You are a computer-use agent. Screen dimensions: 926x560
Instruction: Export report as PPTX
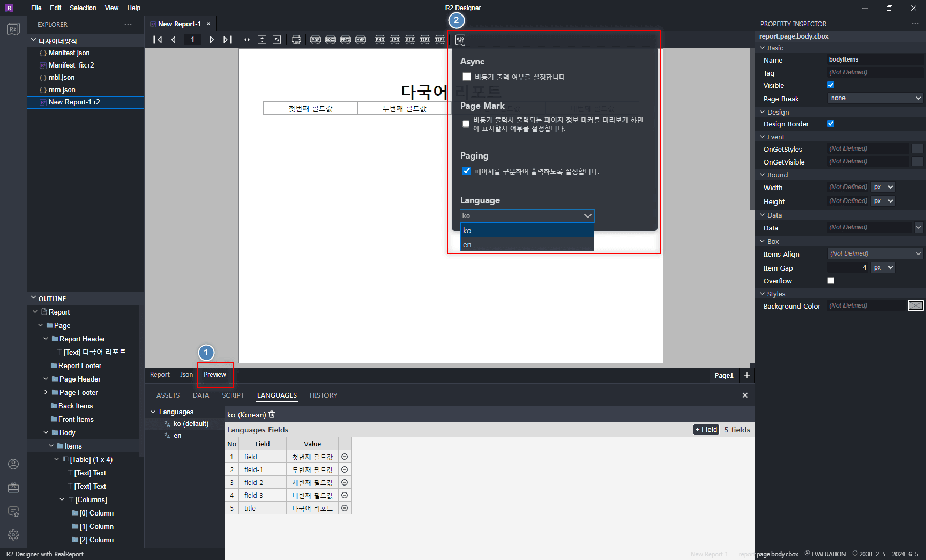pyautogui.click(x=346, y=40)
